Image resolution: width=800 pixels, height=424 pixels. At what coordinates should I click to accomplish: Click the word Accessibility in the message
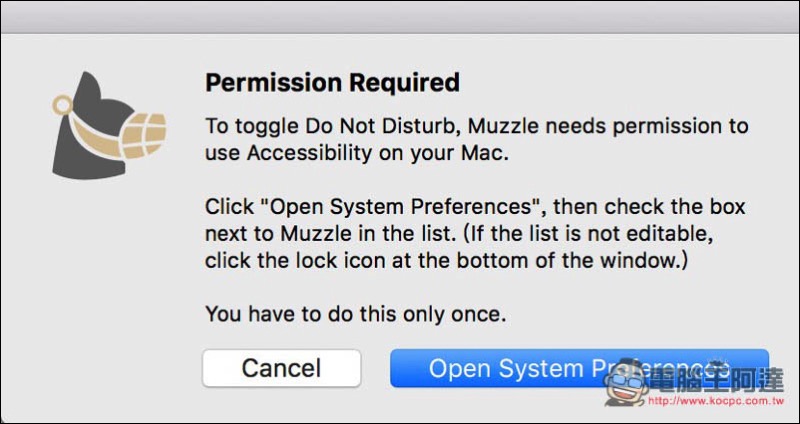point(309,153)
